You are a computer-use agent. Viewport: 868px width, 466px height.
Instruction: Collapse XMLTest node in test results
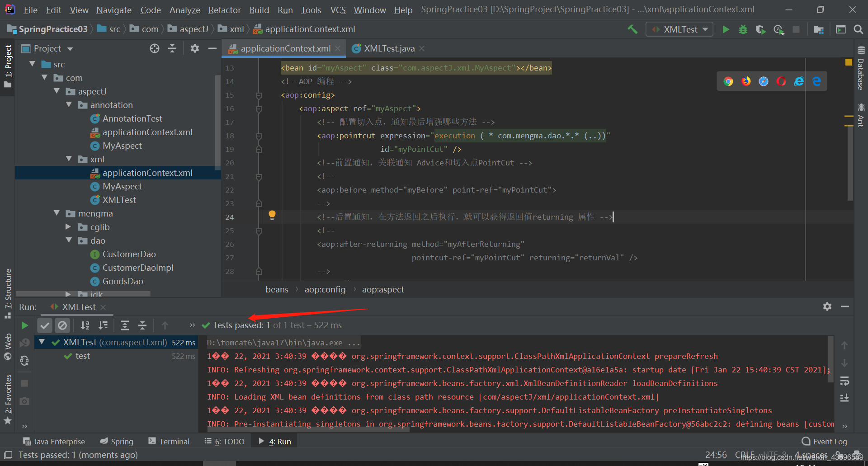[42, 342]
